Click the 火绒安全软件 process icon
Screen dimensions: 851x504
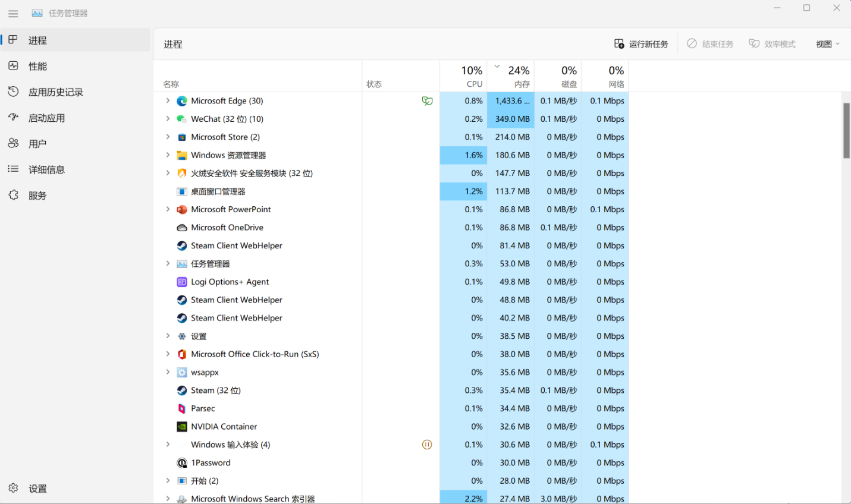coord(182,174)
